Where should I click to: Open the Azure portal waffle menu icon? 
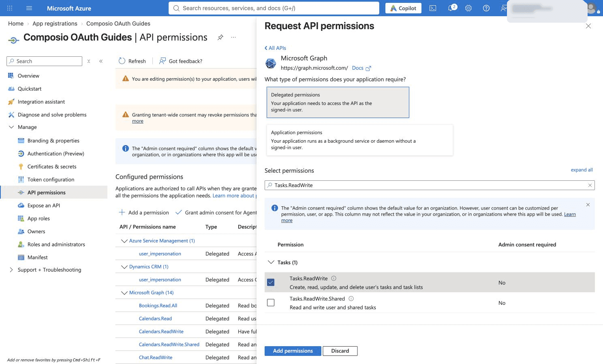tap(10, 8)
